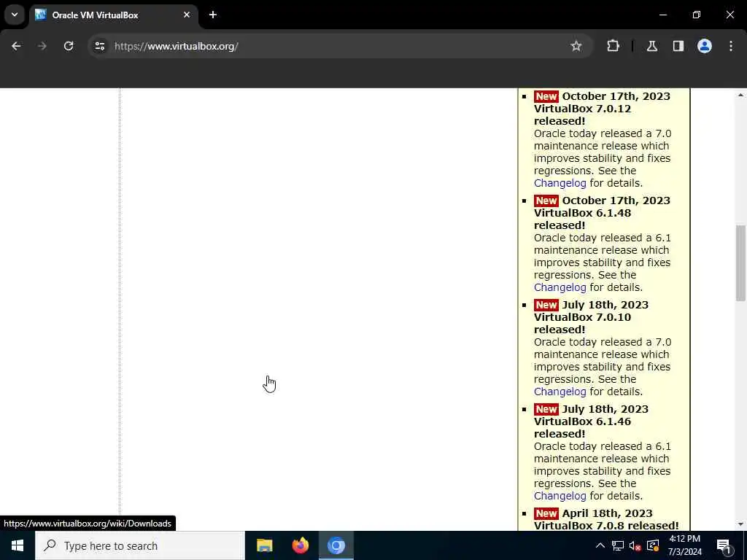Open Changelog link for VirtualBox 6.1.48
The image size is (747, 560).
coord(560,287)
